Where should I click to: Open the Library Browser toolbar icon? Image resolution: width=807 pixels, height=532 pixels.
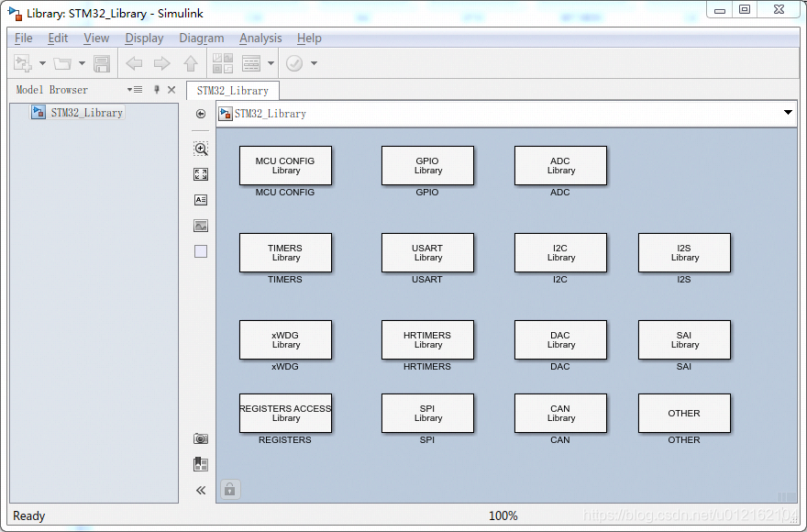coord(223,63)
